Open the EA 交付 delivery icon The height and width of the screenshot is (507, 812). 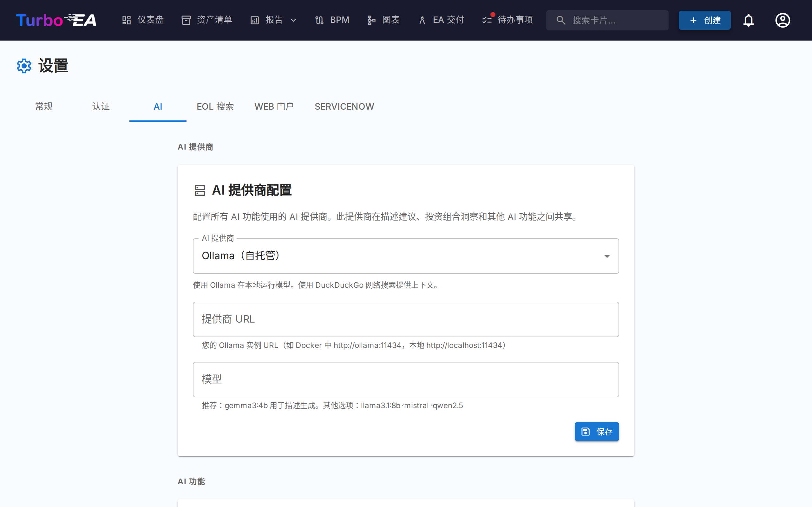coord(422,20)
